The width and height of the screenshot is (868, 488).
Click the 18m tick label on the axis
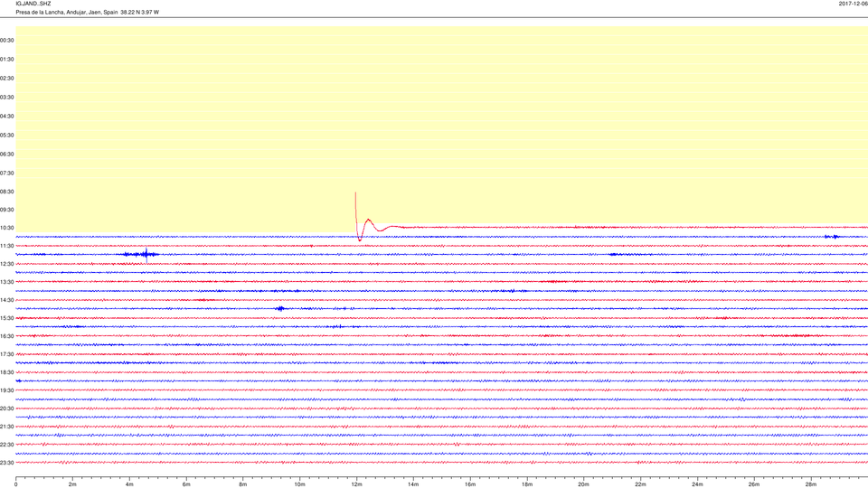click(527, 484)
